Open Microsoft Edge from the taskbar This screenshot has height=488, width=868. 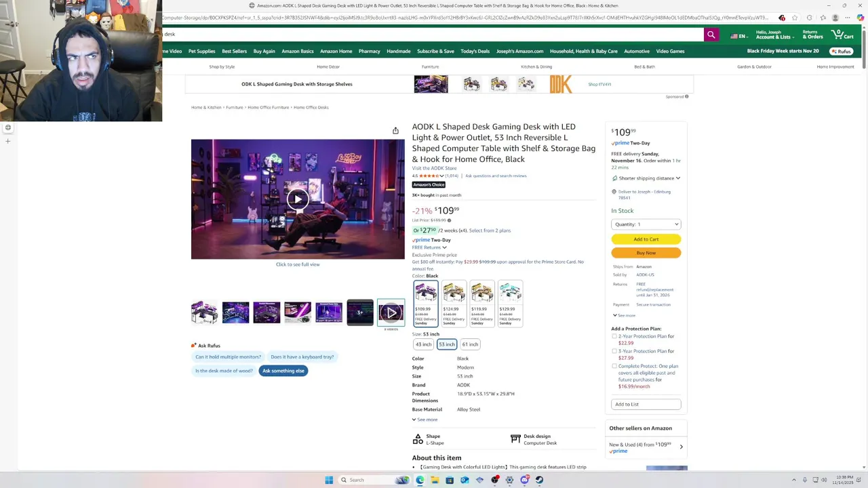tap(420, 480)
